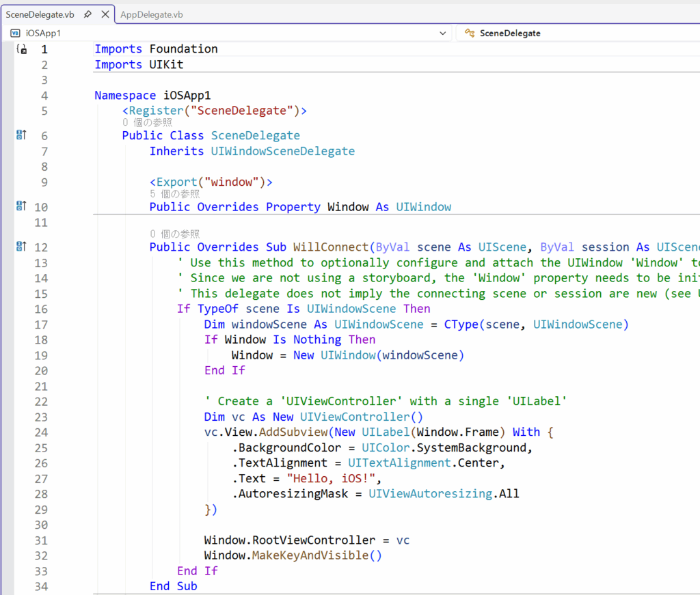
Task: Click the 0 references link above SceneDelegate class
Action: click(147, 123)
